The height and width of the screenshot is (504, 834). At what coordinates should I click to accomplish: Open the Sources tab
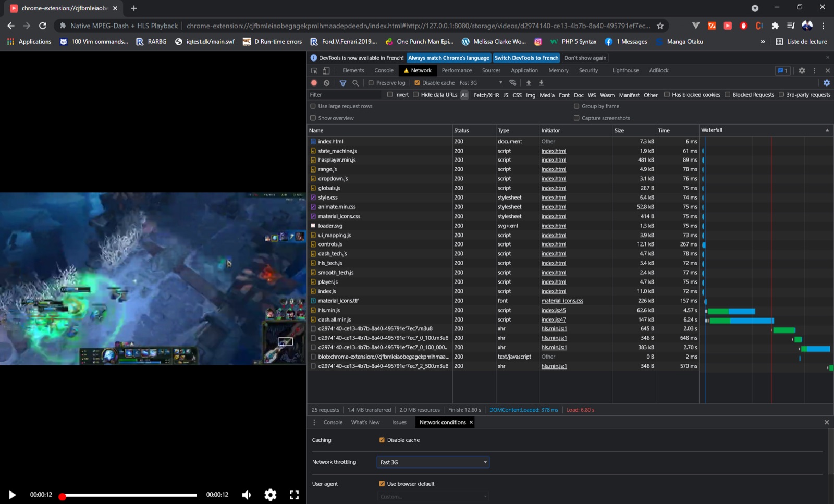pyautogui.click(x=491, y=70)
